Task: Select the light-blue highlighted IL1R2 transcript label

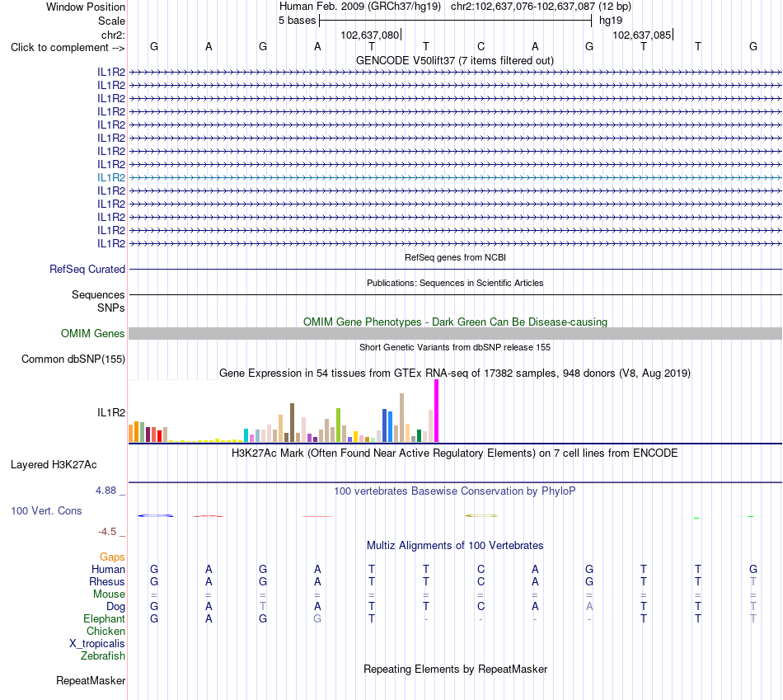Action: 111,177
